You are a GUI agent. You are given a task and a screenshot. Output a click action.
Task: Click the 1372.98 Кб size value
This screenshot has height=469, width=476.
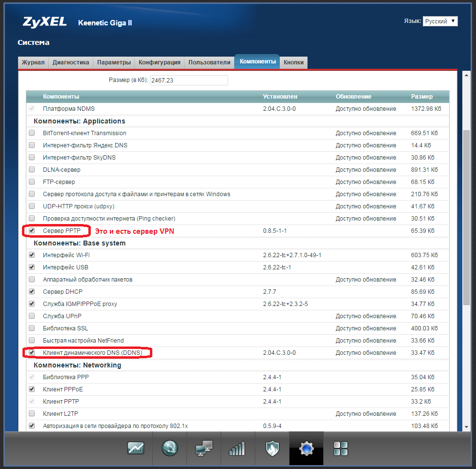pyautogui.click(x=426, y=109)
